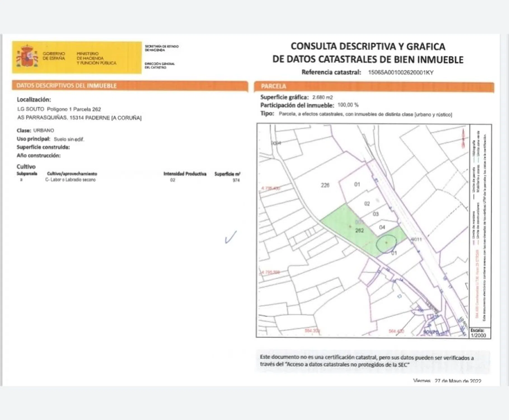Click the parcel labeled 04 on map
Viewport: 509px width, 420px height.
tap(382, 227)
